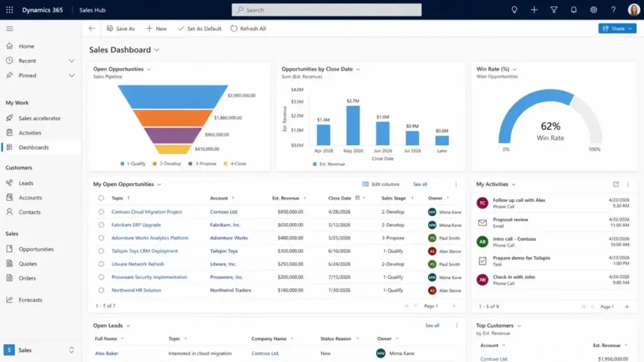The image size is (644, 362).
Task: Open Opportunities by Close Date dropdown
Action: click(x=358, y=69)
